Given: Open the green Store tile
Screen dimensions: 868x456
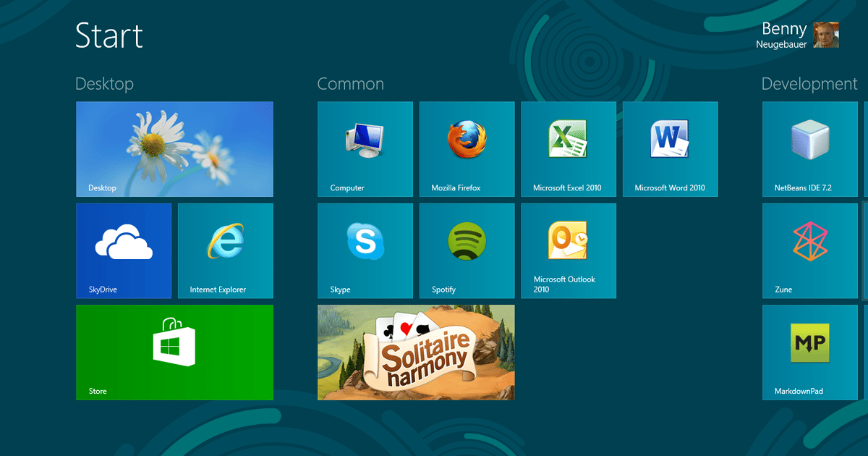Looking at the screenshot, I should tap(174, 352).
